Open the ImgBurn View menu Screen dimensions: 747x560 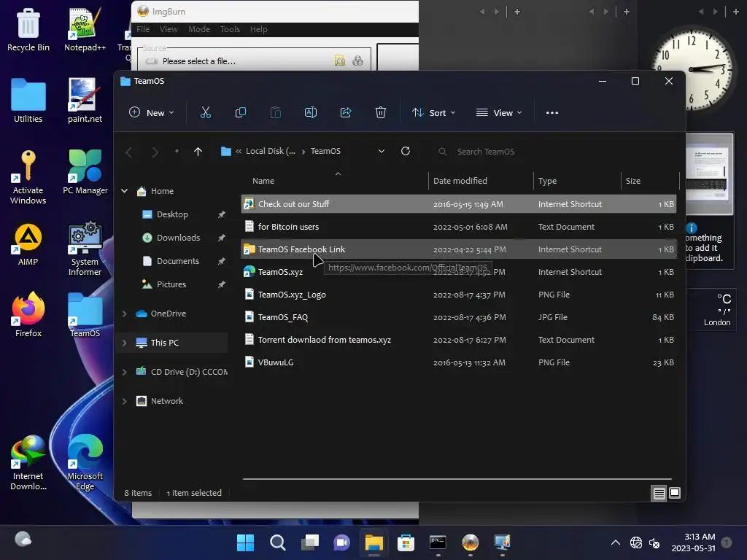click(x=169, y=29)
